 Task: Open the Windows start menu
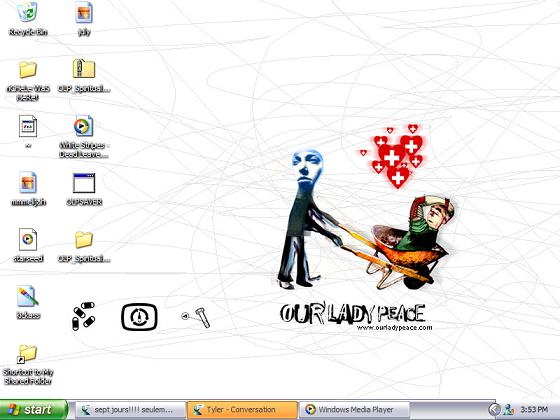[34, 409]
